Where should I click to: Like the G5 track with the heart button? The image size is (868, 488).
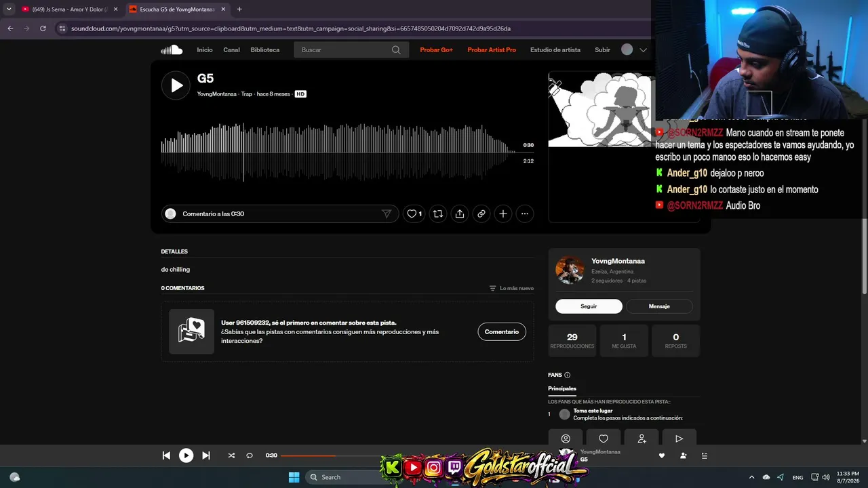(x=414, y=213)
